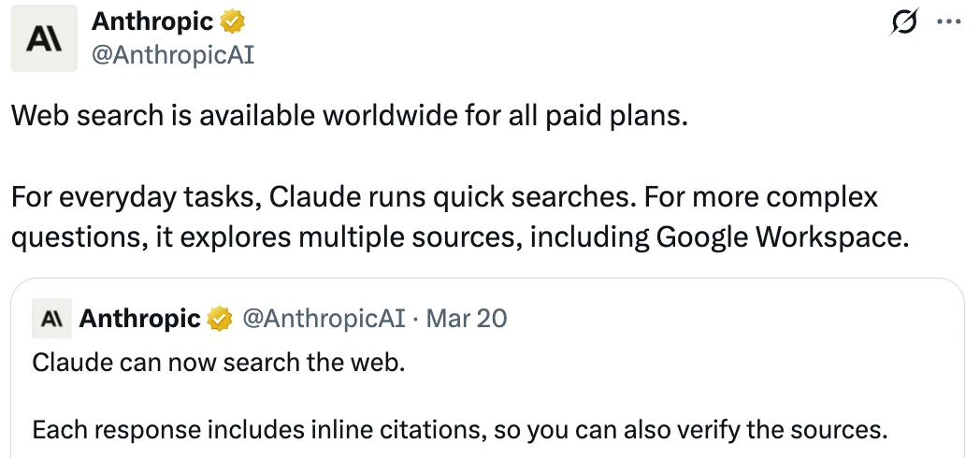Click the small Anthropic avatar in quoted post
Viewport: 980px width, 458px height.
pyautogui.click(x=51, y=319)
